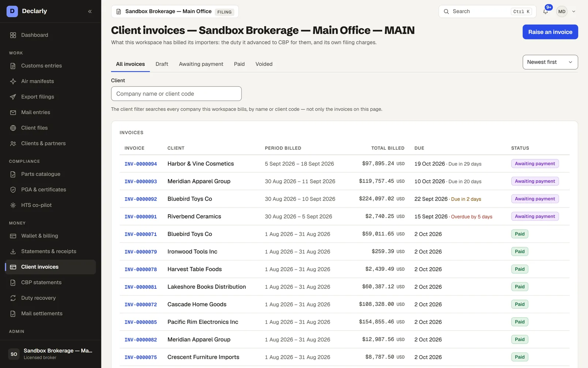This screenshot has height=368, width=588.
Task: Open the workspace switcher in sidebar footer
Action: [51, 354]
